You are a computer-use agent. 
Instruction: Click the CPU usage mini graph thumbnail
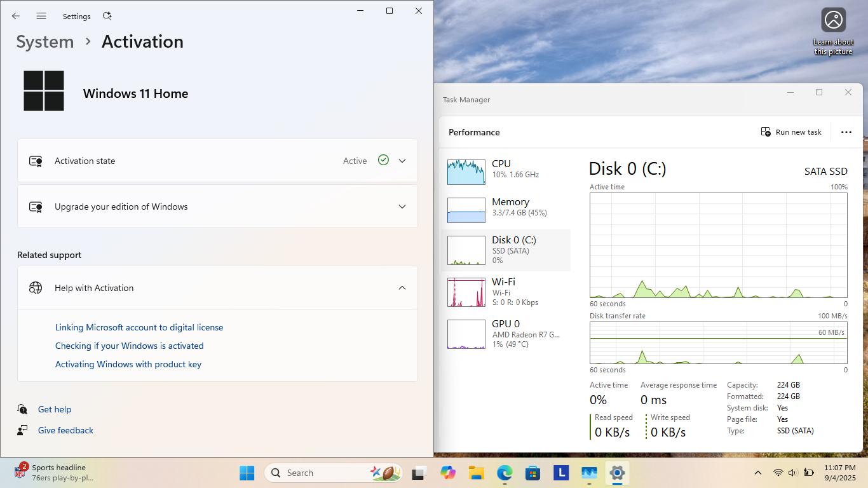pos(466,172)
